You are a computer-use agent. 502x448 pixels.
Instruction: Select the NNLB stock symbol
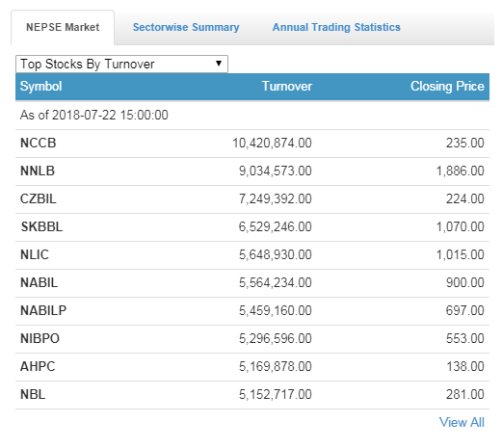pyautogui.click(x=38, y=171)
